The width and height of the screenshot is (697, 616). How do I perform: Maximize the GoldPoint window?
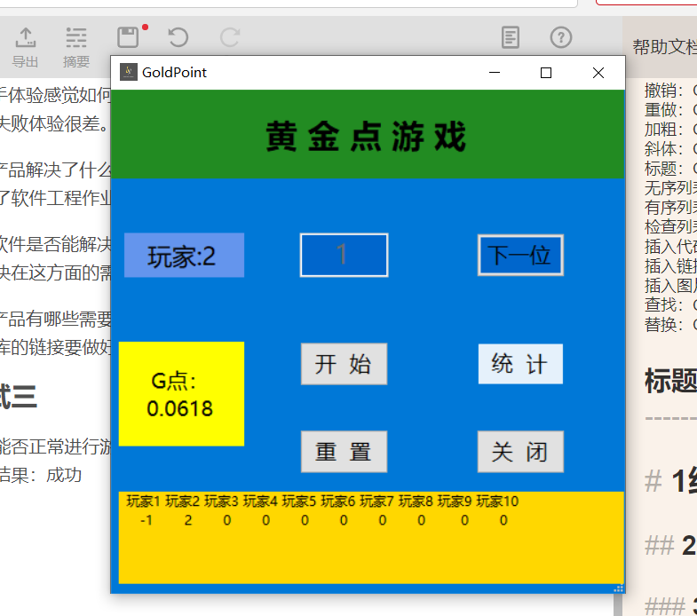coord(546,73)
